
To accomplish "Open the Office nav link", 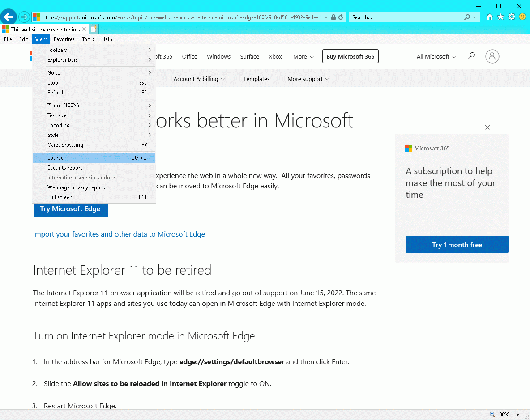I will coord(190,57).
